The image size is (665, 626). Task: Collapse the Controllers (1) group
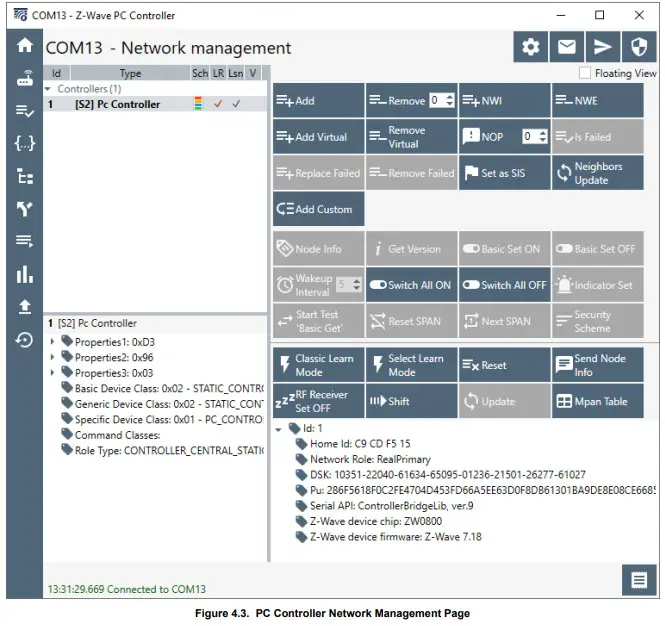tap(48, 89)
